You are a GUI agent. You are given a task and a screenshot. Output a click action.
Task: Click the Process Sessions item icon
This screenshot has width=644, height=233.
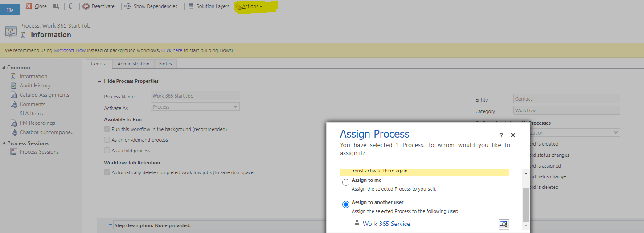click(x=14, y=152)
